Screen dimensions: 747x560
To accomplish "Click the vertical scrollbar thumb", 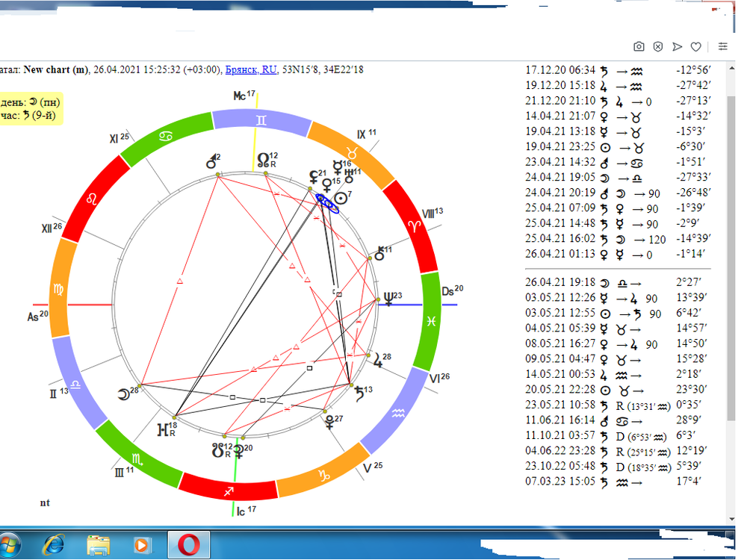I will coord(732,258).
